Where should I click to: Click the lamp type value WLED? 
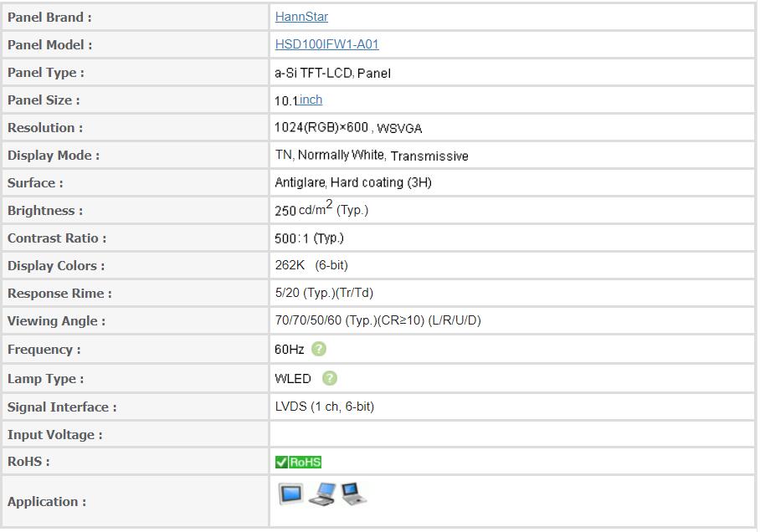(293, 378)
